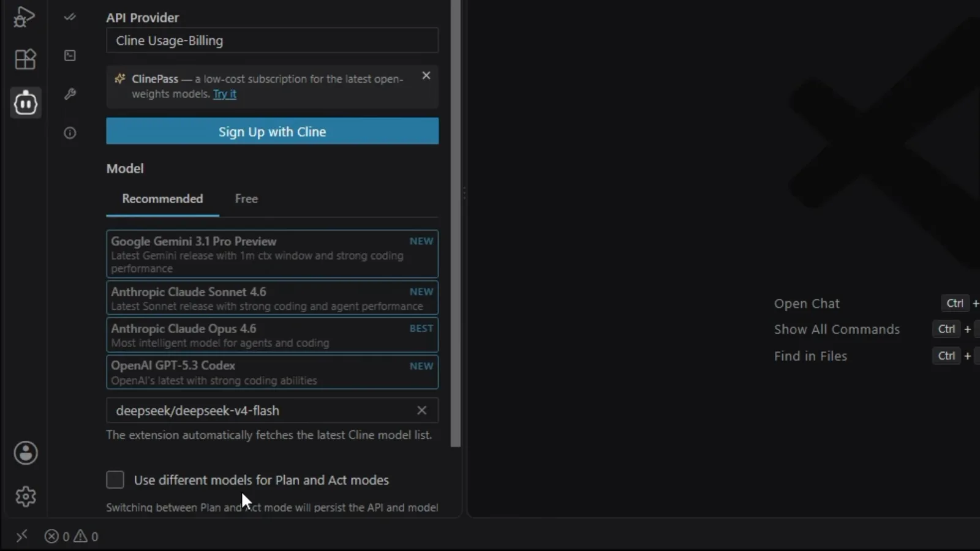Select the terminal settings section icon

click(x=70, y=56)
